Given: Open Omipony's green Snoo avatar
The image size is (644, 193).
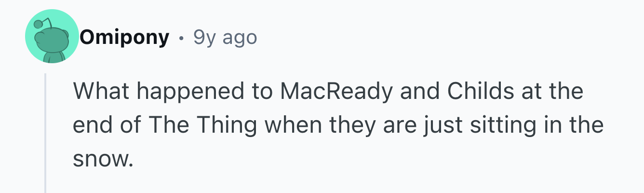Looking at the screenshot, I should click(52, 36).
